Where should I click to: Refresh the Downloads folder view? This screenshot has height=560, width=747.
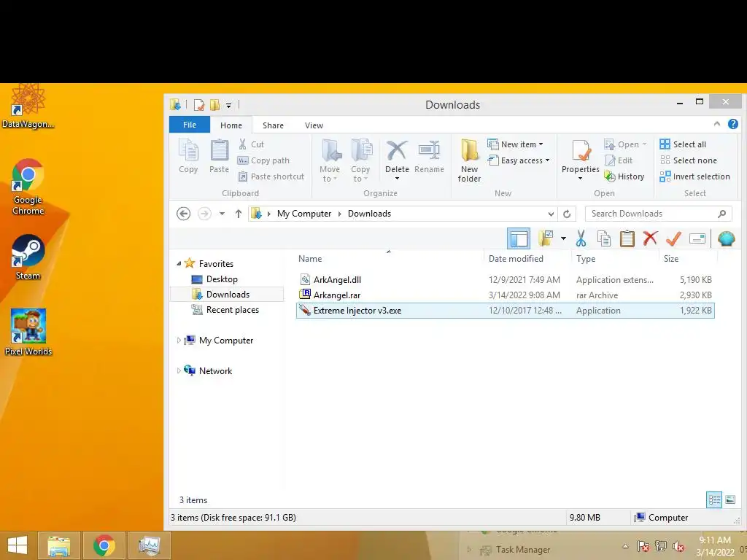(567, 214)
